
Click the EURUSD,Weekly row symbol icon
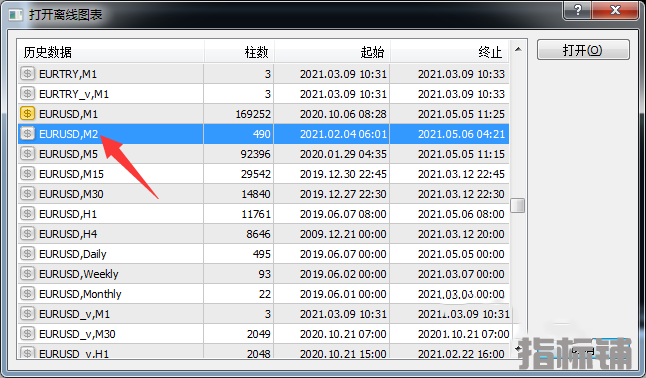(28, 274)
